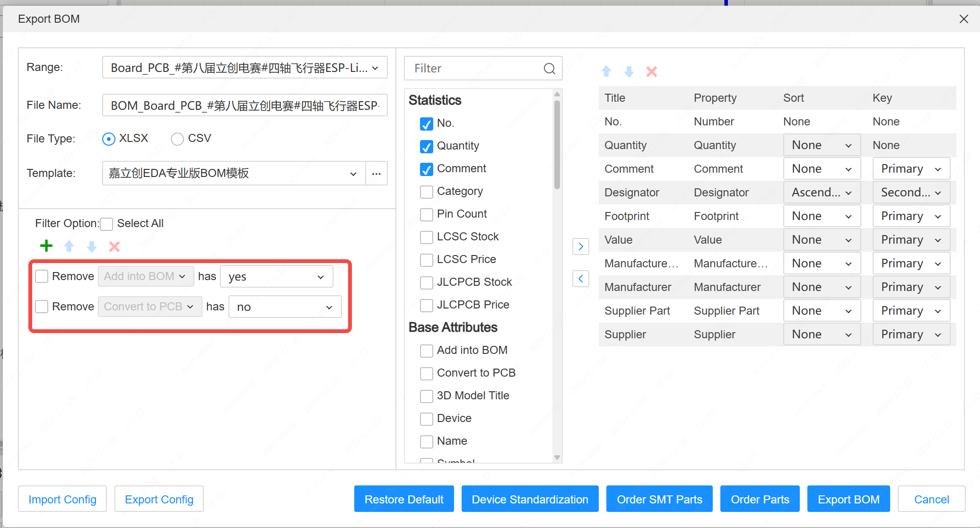The width and height of the screenshot is (980, 528).
Task: Click the move-up arrow under Filter Option
Action: [69, 246]
